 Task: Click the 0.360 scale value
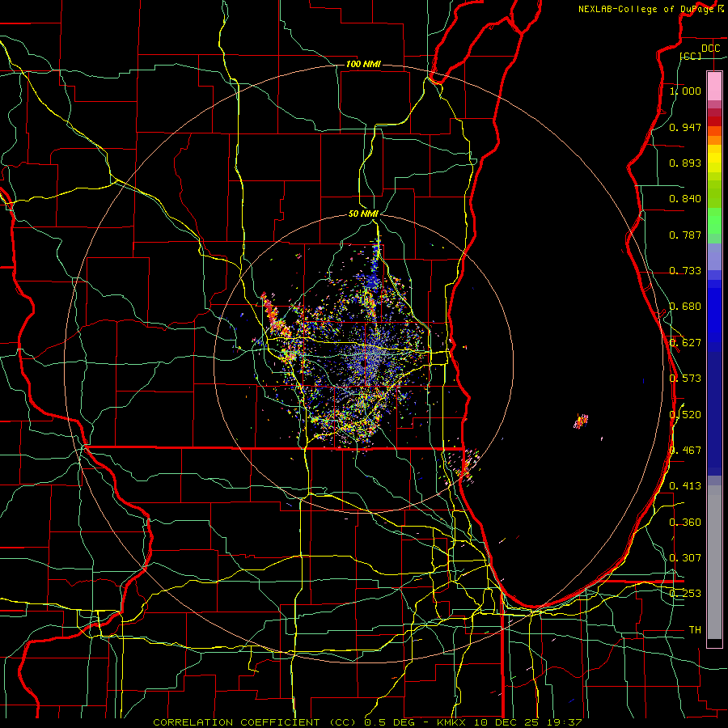pyautogui.click(x=685, y=523)
